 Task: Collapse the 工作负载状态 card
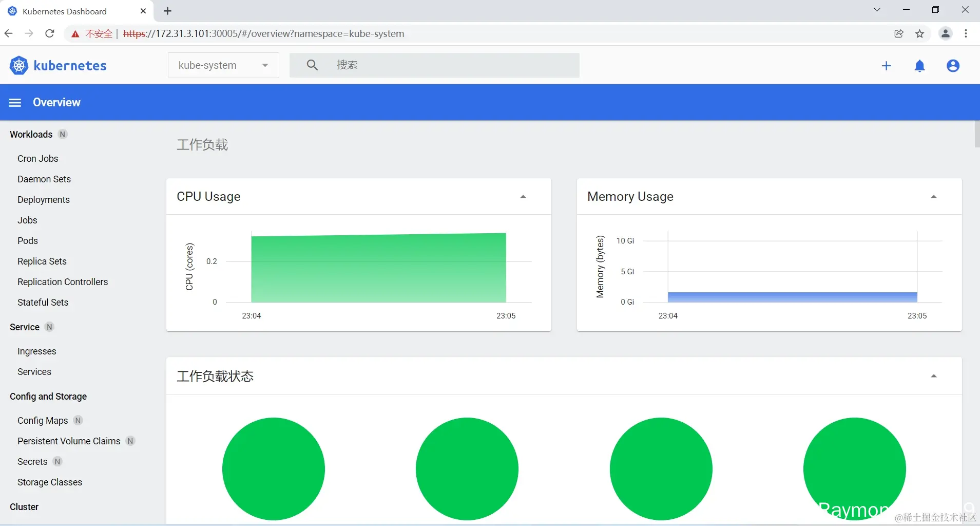click(x=934, y=376)
